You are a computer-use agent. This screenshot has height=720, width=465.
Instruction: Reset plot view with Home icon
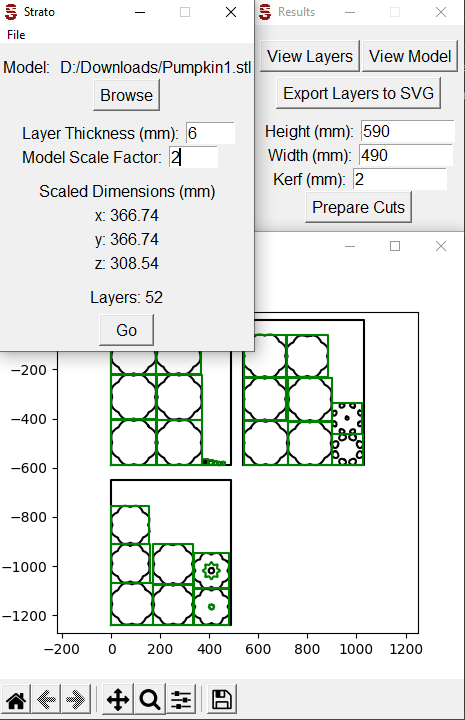[x=16, y=700]
